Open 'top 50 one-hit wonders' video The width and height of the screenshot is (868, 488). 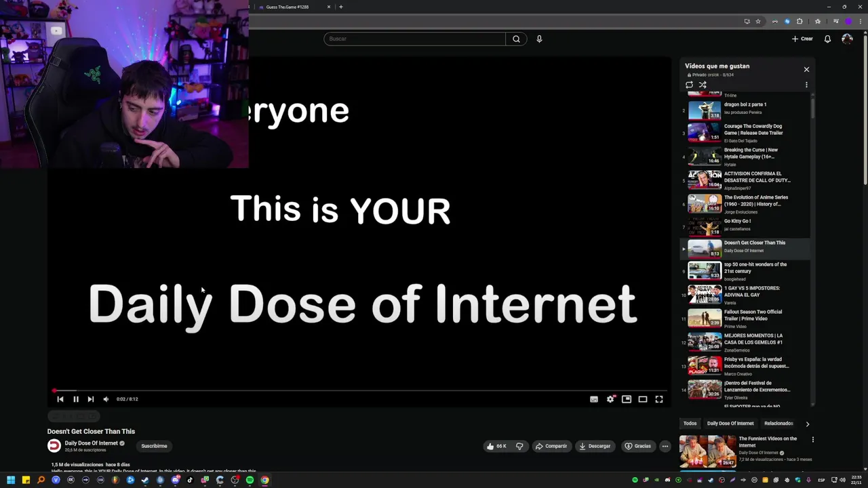pyautogui.click(x=745, y=270)
